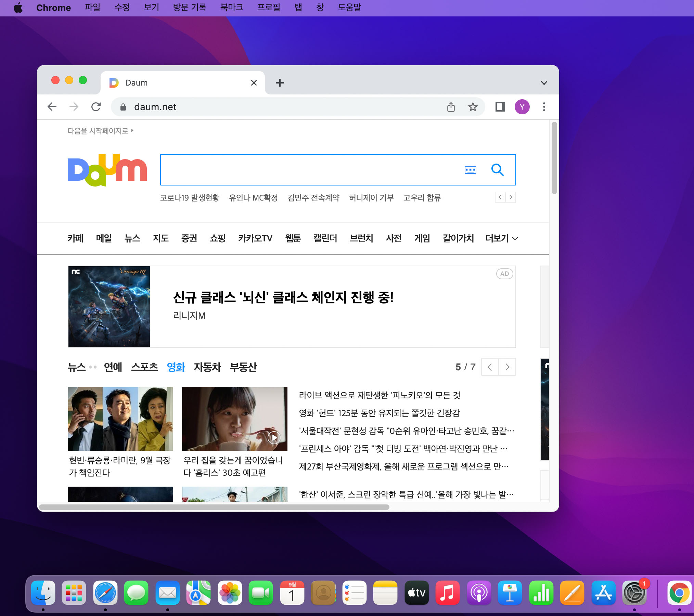Click the Chrome forward arrow button
694x616 pixels.
[74, 107]
